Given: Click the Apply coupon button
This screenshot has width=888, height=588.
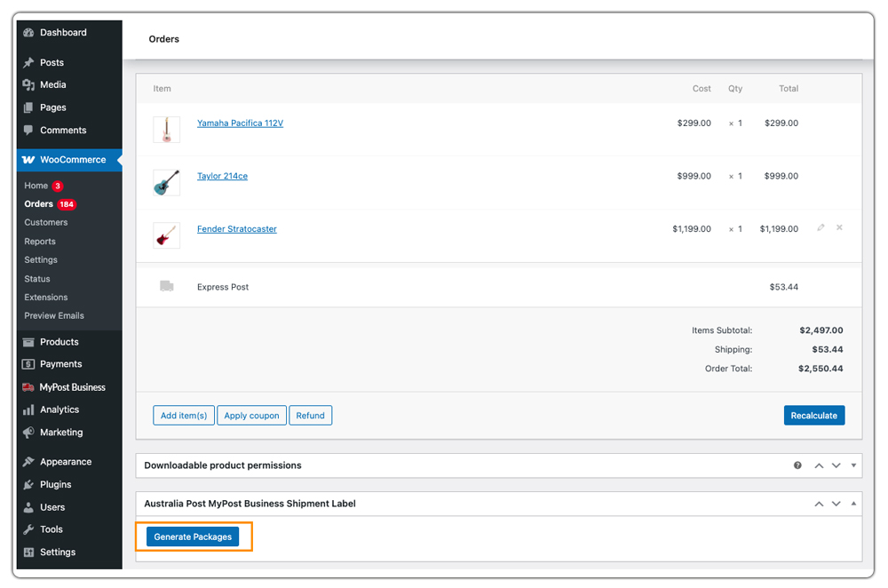Looking at the screenshot, I should pyautogui.click(x=251, y=415).
